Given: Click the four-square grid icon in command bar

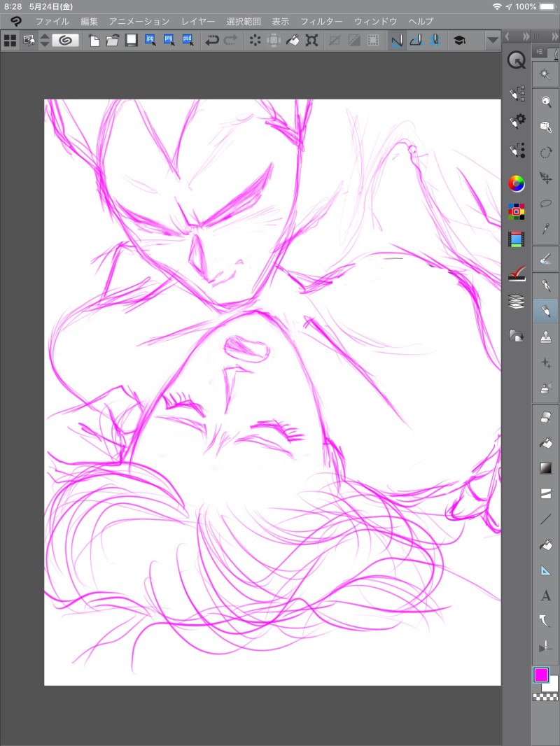Looking at the screenshot, I should click(x=10, y=41).
